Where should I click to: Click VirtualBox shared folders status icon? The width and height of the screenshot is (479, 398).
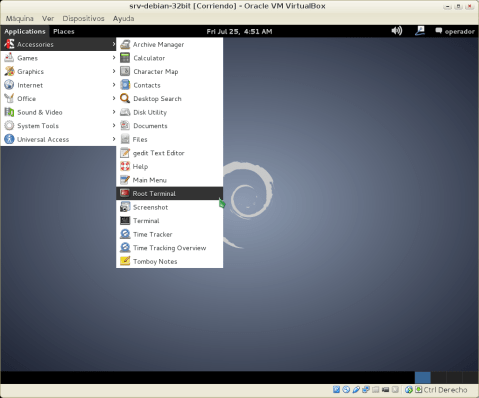pyautogui.click(x=376, y=389)
